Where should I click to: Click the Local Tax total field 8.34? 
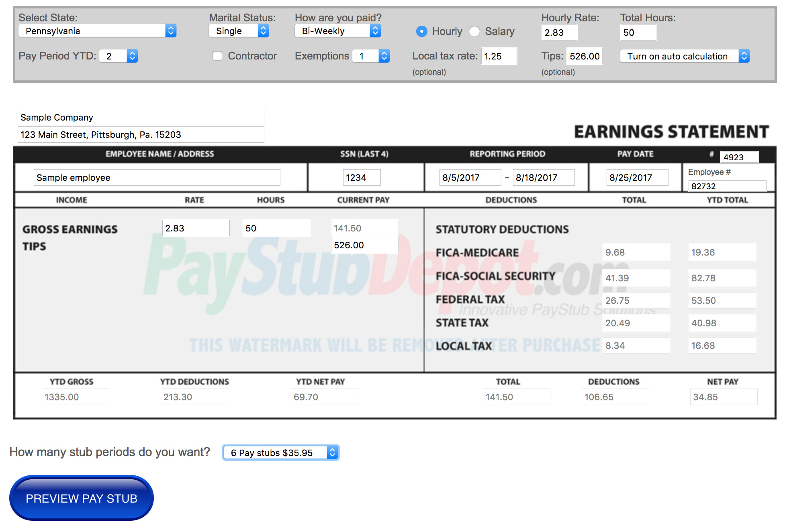[x=636, y=346]
